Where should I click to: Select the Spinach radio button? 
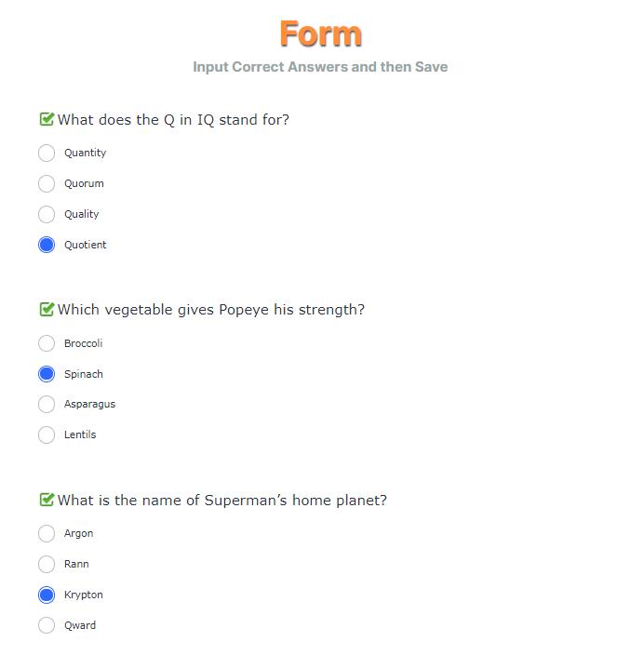coord(47,374)
